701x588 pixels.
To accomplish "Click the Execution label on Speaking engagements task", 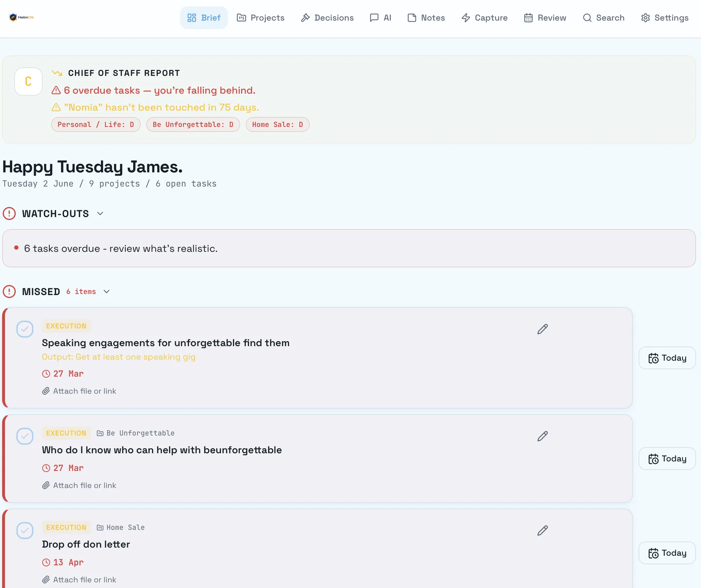I will 66,326.
